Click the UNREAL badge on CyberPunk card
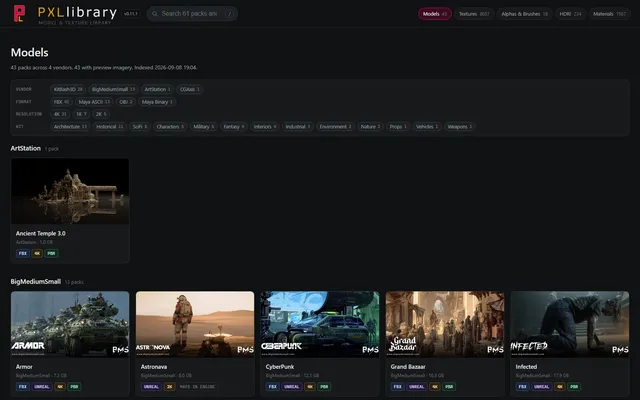Screen dimensions: 640x400 291,387
